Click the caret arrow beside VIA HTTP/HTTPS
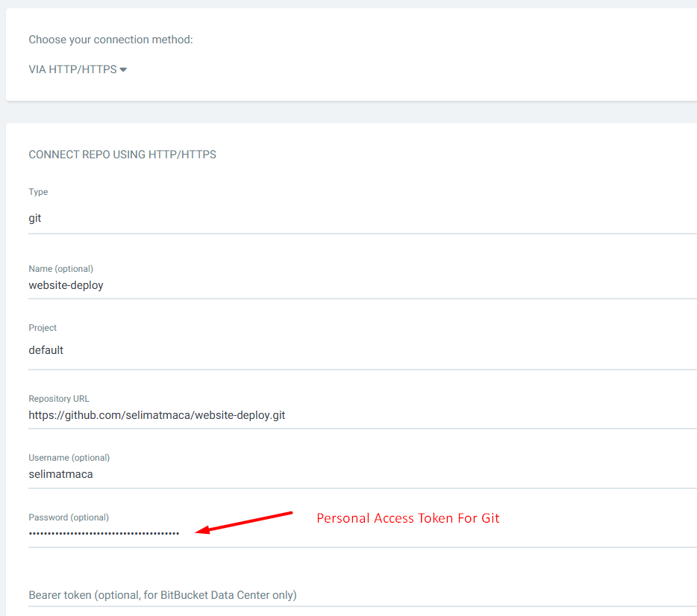Screen dimensions: 697x616 pyautogui.click(x=123, y=69)
